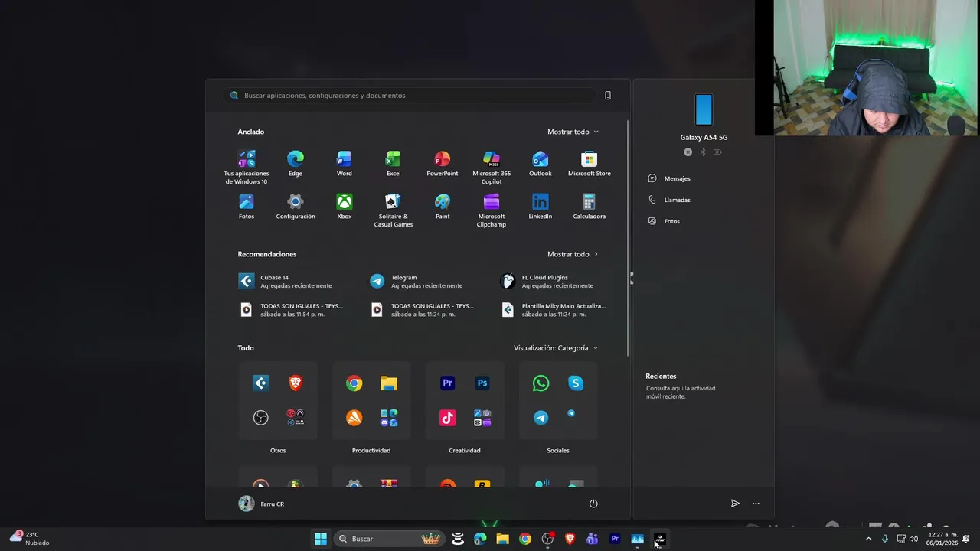Click the disconnected status icon under Galaxy A54

point(688,152)
